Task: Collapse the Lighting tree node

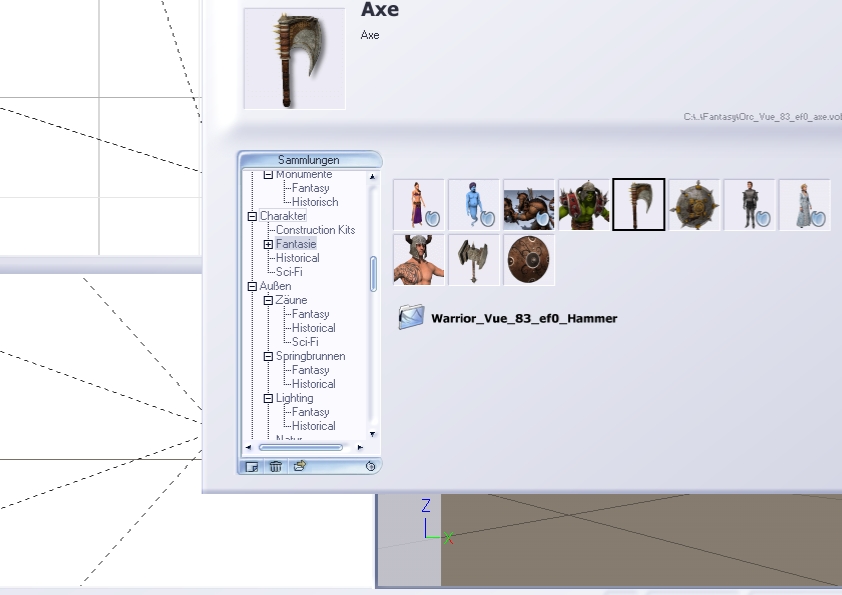Action: click(268, 398)
